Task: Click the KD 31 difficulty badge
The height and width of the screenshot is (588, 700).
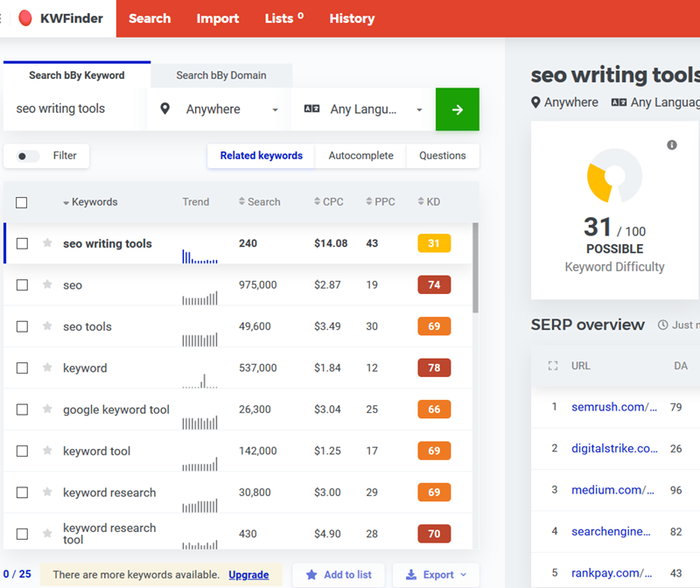Action: 434,243
